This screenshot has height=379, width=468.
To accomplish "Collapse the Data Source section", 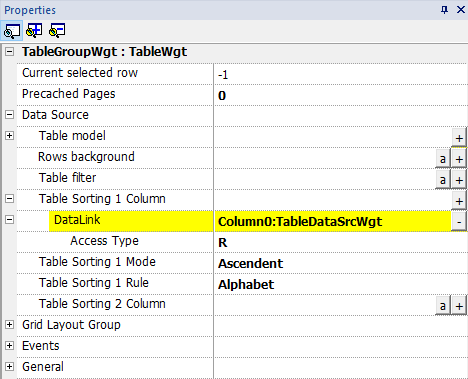I will coord(9,115).
